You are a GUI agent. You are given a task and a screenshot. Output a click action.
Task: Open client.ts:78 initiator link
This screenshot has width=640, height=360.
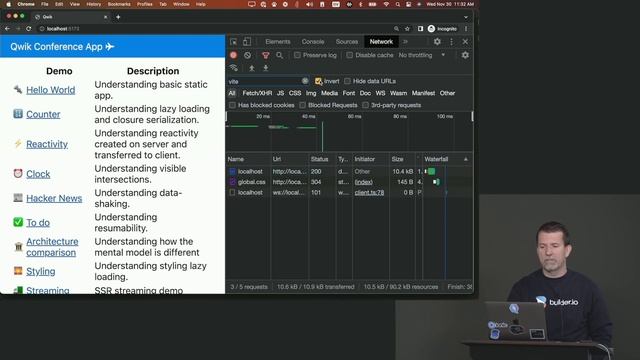(369, 192)
